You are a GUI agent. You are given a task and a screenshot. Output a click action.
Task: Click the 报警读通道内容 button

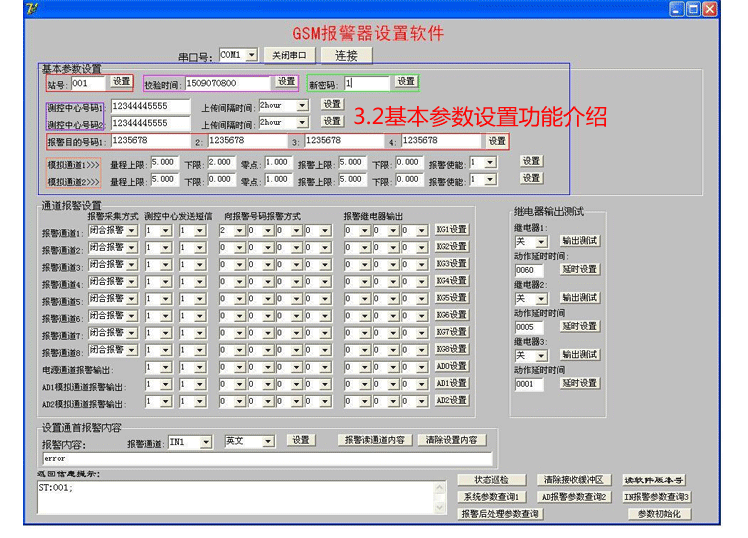(374, 440)
